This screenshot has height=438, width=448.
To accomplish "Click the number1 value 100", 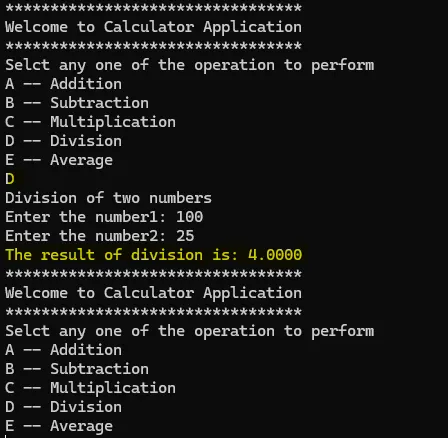I will (x=189, y=217).
